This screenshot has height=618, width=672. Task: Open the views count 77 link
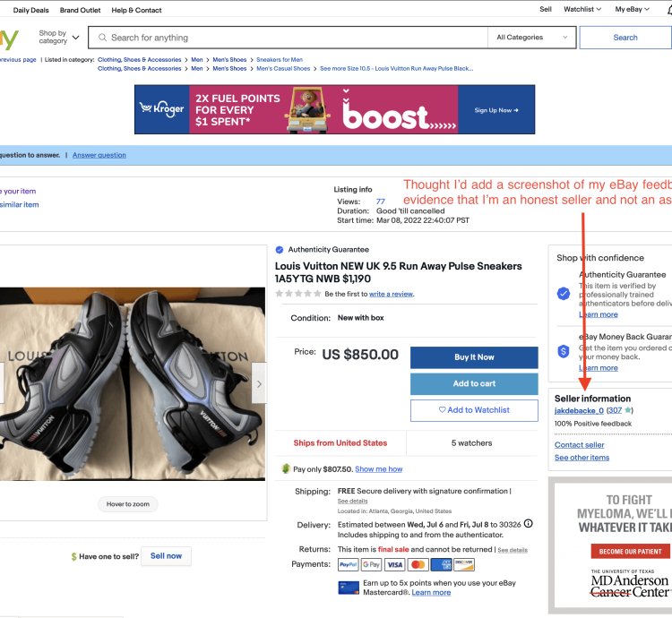[x=380, y=202]
